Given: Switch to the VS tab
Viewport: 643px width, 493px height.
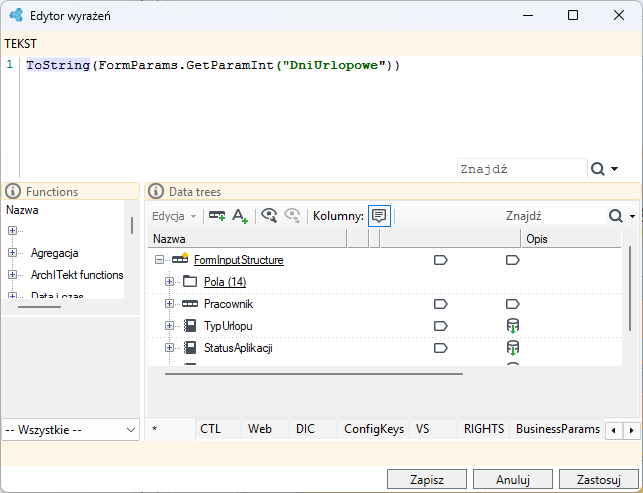Looking at the screenshot, I should [x=433, y=429].
